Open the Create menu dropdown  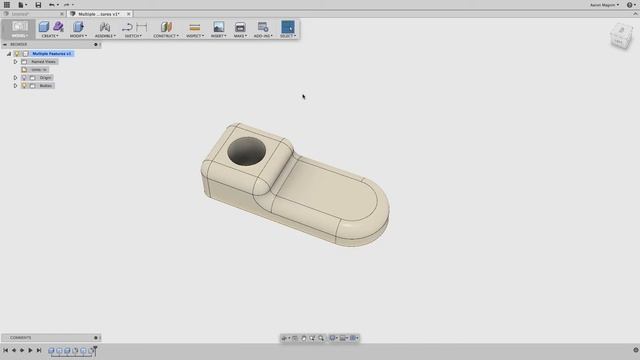tap(50, 36)
